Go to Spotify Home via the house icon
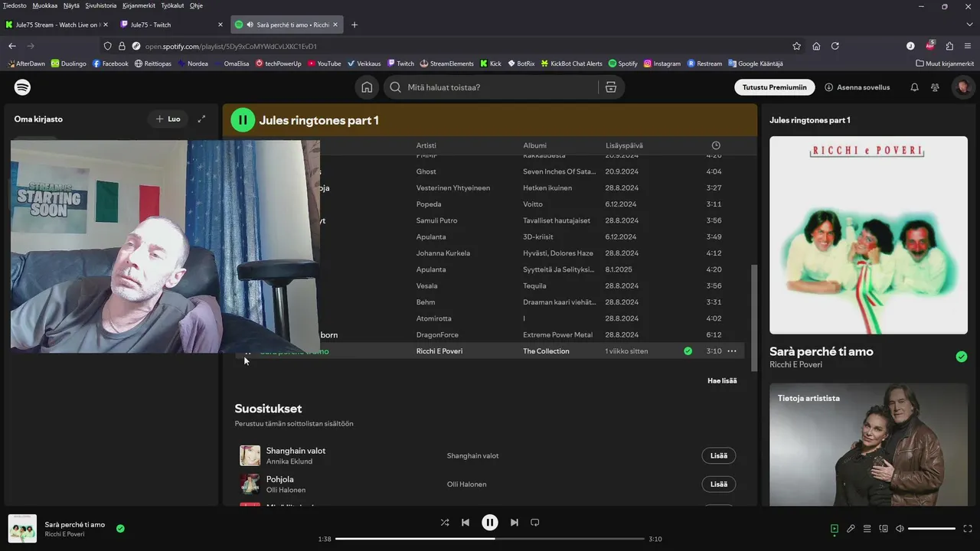Screen dimensions: 980x551 (367, 87)
